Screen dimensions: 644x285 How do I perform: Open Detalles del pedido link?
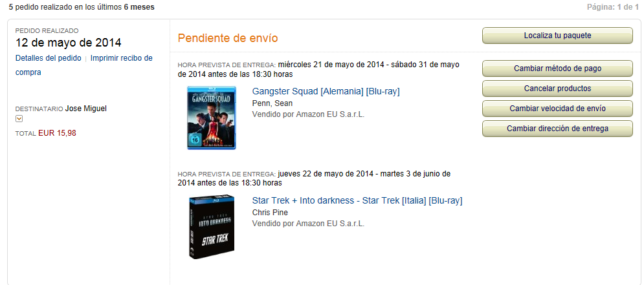[48, 58]
